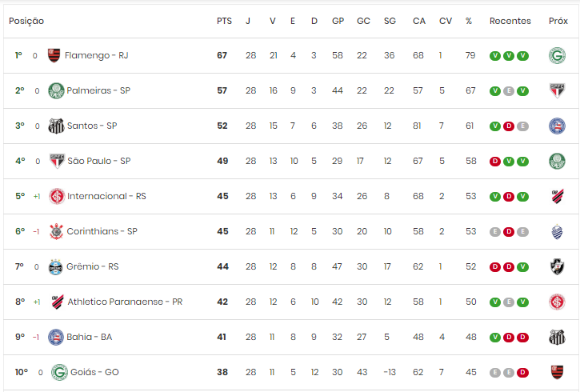Image resolution: width=580 pixels, height=392 pixels.
Task: Sort table by PTS column header
Action: [x=224, y=21]
